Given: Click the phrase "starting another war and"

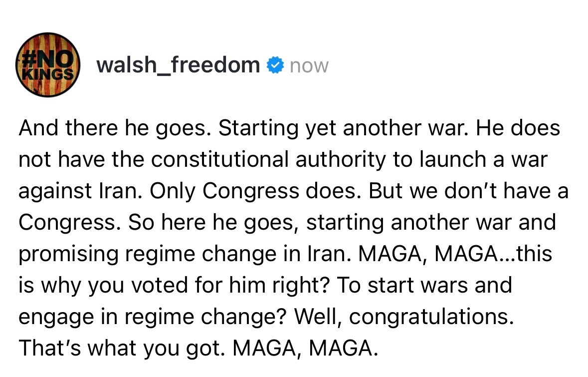Looking at the screenshot, I should 431,223.
